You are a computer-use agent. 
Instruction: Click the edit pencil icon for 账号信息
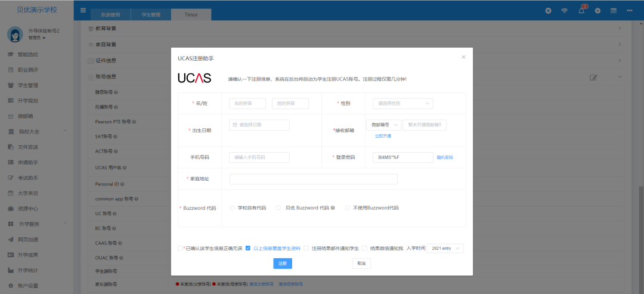click(x=593, y=77)
